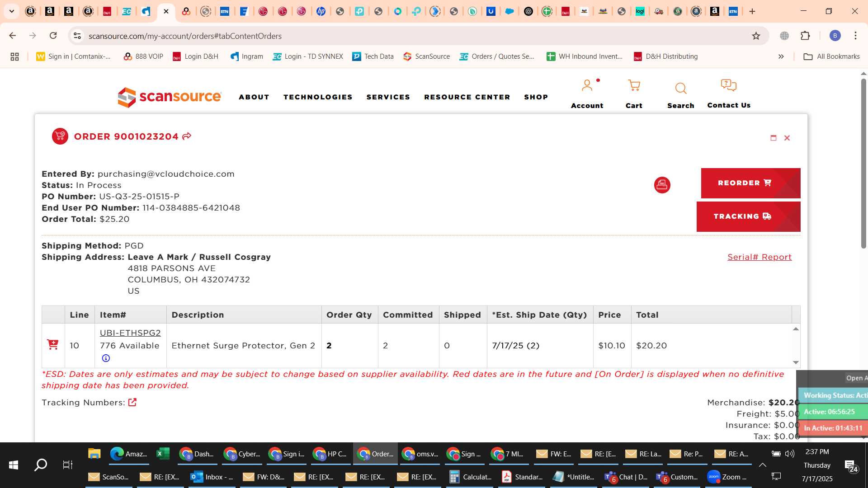Open the Contact Us chat icon
868x488 pixels.
tap(728, 85)
